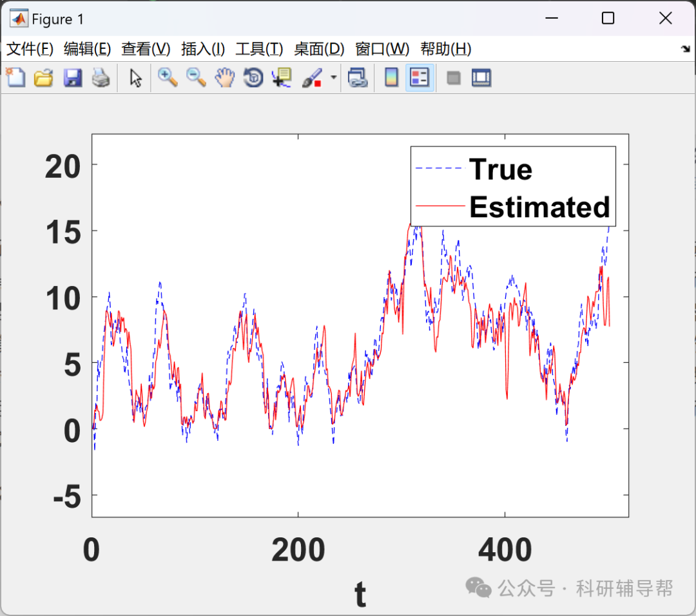Open the 工具(T) menu
This screenshot has height=616, width=696.
(x=259, y=49)
